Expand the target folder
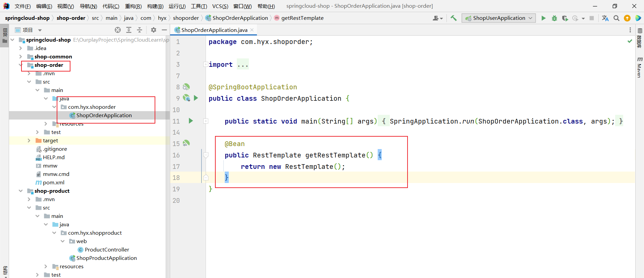 29,140
